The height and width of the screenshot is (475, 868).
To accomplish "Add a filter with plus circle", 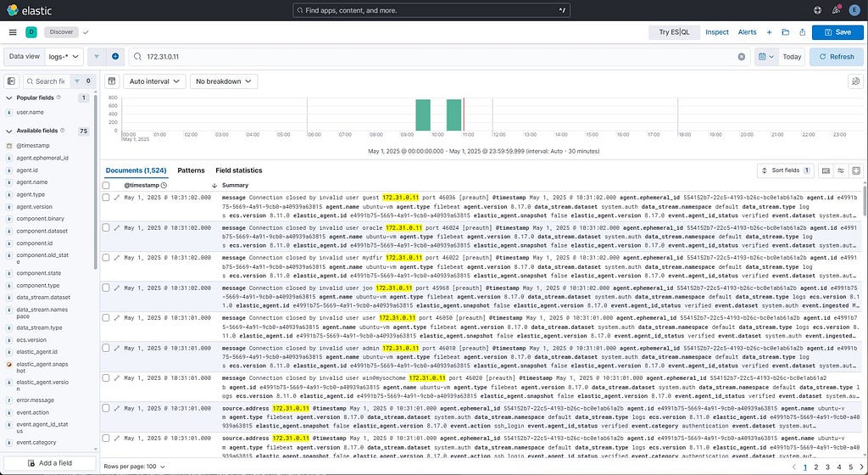I will tap(115, 57).
